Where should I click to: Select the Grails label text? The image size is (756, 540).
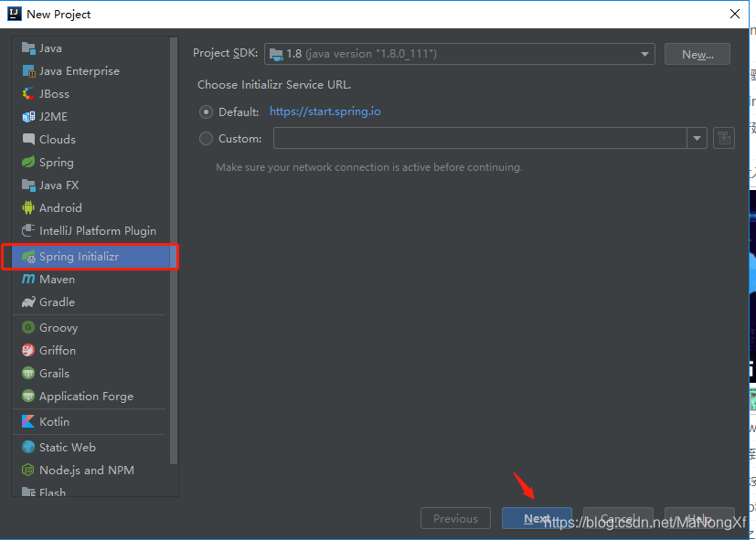coord(55,374)
